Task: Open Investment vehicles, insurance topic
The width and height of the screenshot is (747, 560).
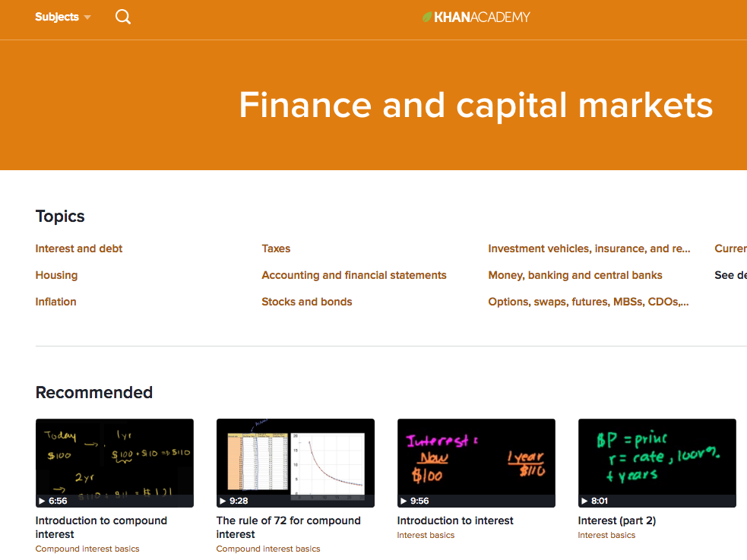Action: pyautogui.click(x=589, y=248)
